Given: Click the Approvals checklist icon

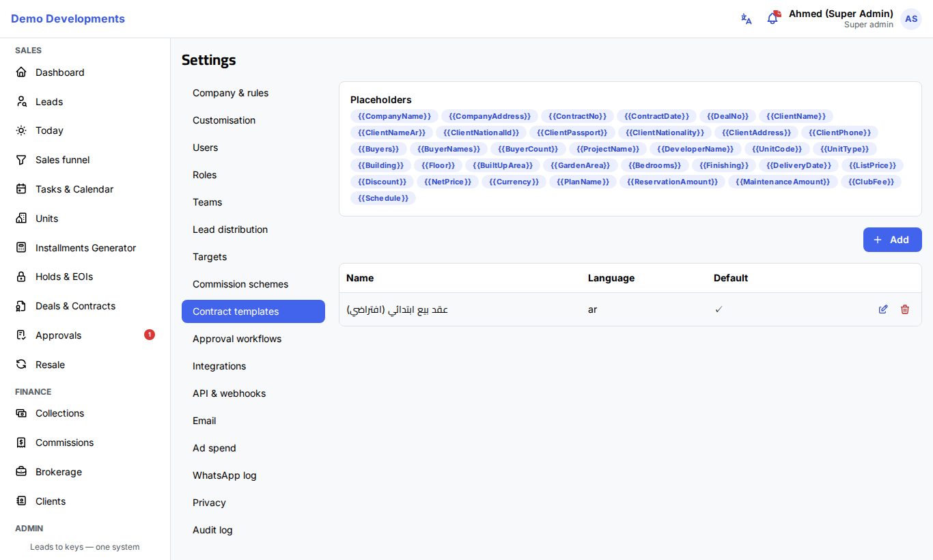Looking at the screenshot, I should [21, 335].
